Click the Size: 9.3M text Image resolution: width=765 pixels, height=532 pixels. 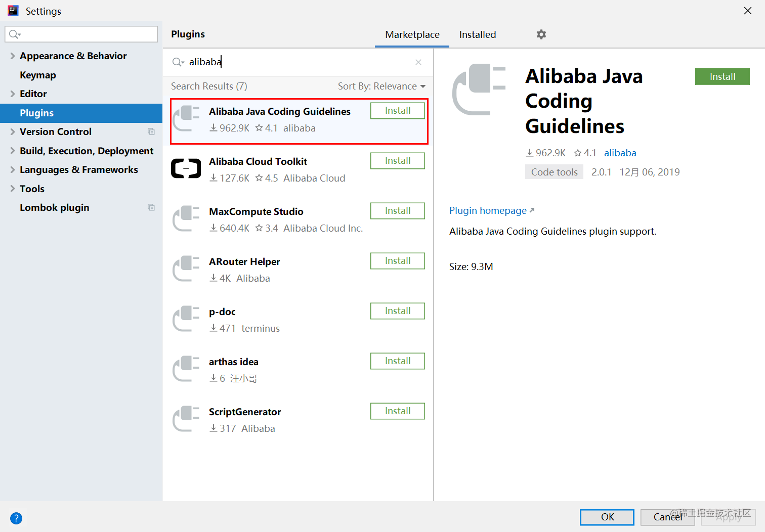point(471,267)
